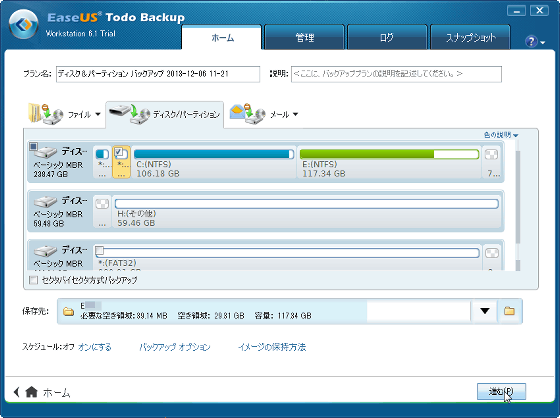Open the Backup Options link

click(175, 347)
